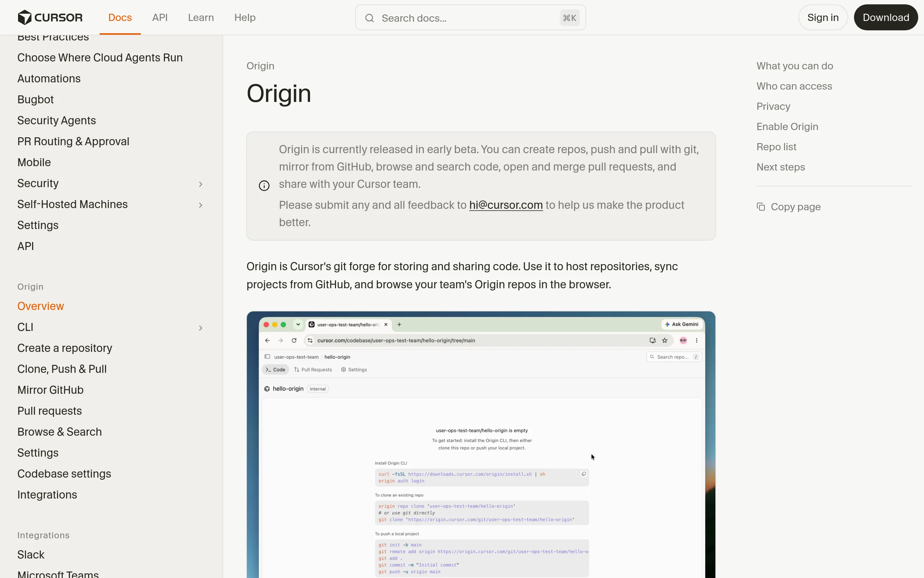This screenshot has height=578, width=924.
Task: Open the Mobile sidebar page
Action: (x=34, y=163)
